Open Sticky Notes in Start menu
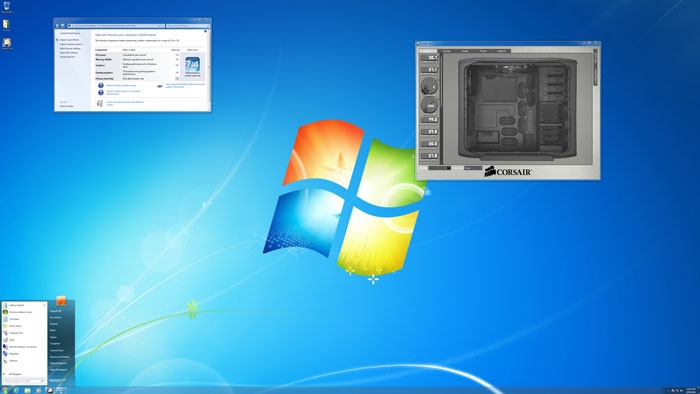Viewport: 700px width, 394px height. [15, 326]
